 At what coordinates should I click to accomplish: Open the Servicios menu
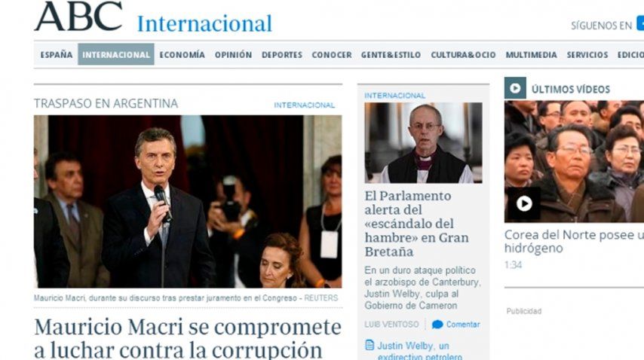(587, 54)
